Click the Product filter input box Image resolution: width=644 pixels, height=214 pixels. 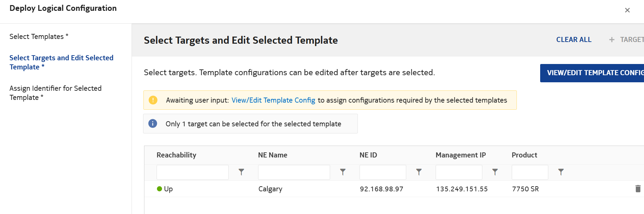(530, 172)
